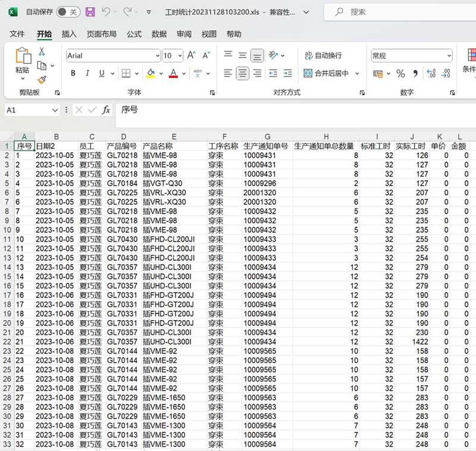476x451 pixels.
Task: Click the Increase Decimal icon
Action: 431,74
